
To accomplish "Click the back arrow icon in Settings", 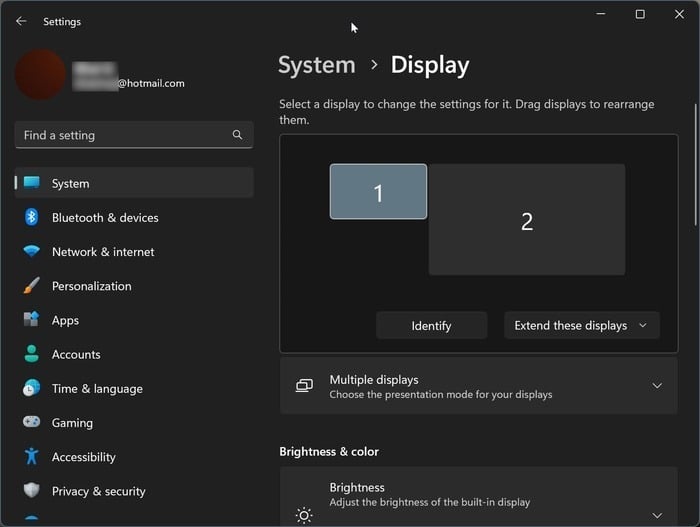I will tap(21, 21).
